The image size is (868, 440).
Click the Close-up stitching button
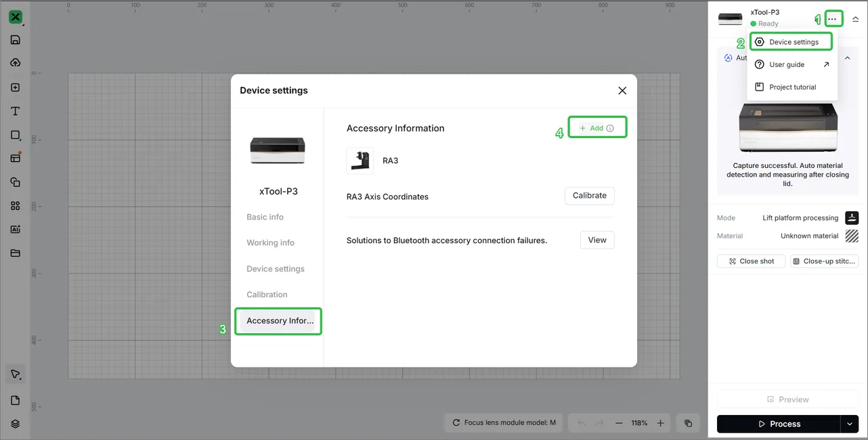pyautogui.click(x=824, y=261)
